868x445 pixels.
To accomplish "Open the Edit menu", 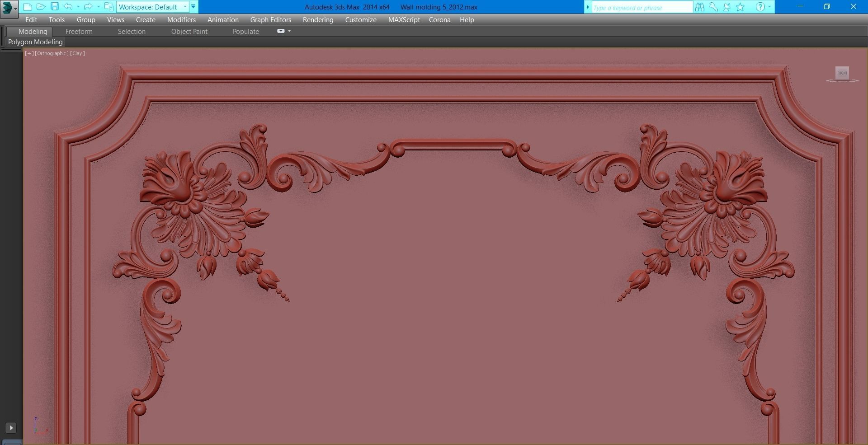I will (x=31, y=20).
